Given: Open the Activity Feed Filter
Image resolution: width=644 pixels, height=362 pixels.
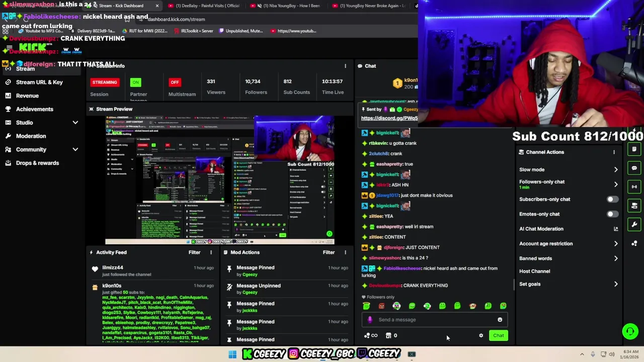Looking at the screenshot, I should click(x=194, y=252).
